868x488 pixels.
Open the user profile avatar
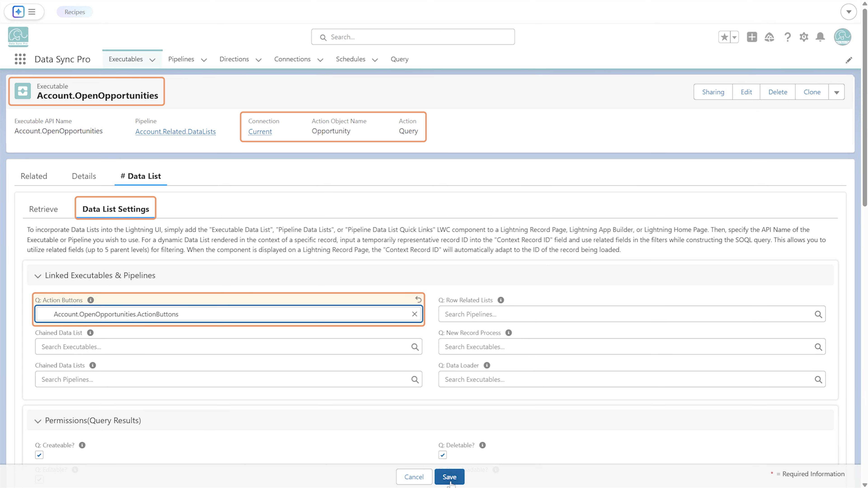[x=842, y=37]
